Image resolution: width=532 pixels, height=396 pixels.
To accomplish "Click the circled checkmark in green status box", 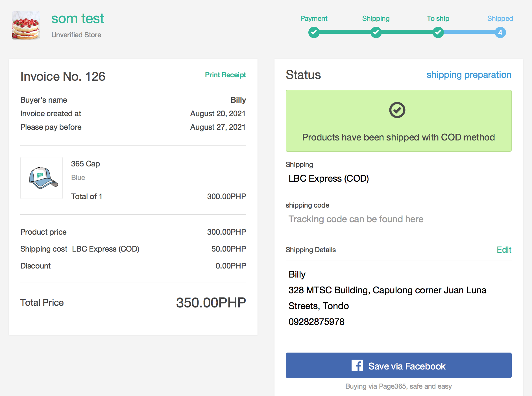I will [397, 110].
